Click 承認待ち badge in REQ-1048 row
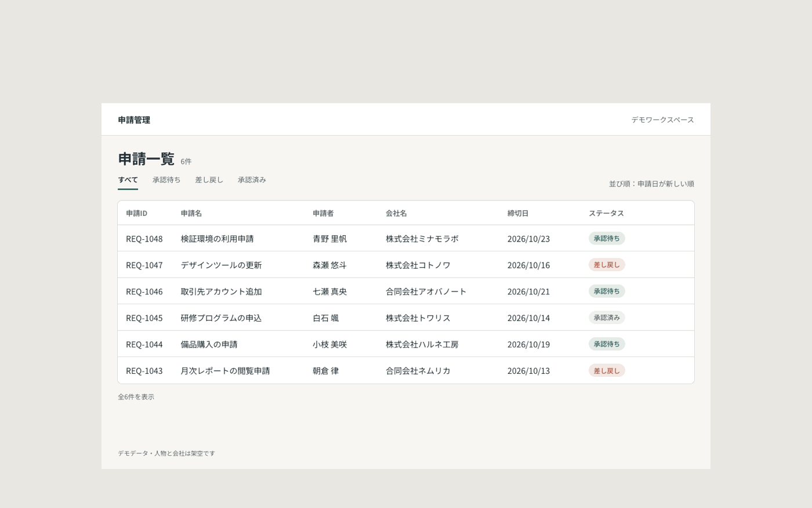Viewport: 812px width, 508px height. pyautogui.click(x=607, y=239)
